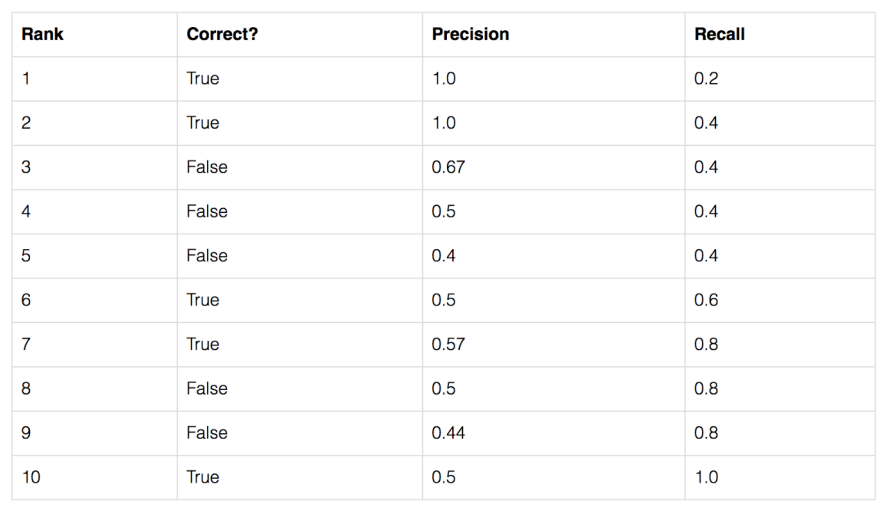This screenshot has width=885, height=513.
Task: Select the True cell in rank 2 row
Action: 202,123
